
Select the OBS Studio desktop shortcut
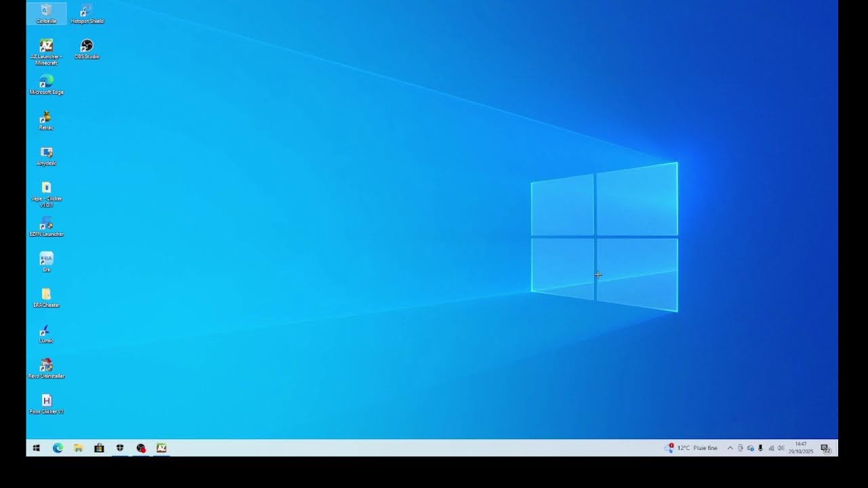pyautogui.click(x=87, y=49)
